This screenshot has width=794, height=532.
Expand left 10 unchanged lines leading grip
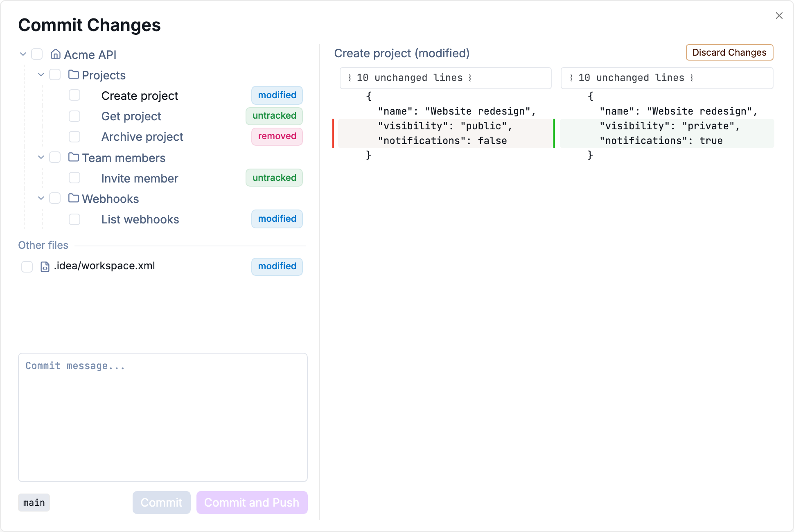(x=350, y=78)
